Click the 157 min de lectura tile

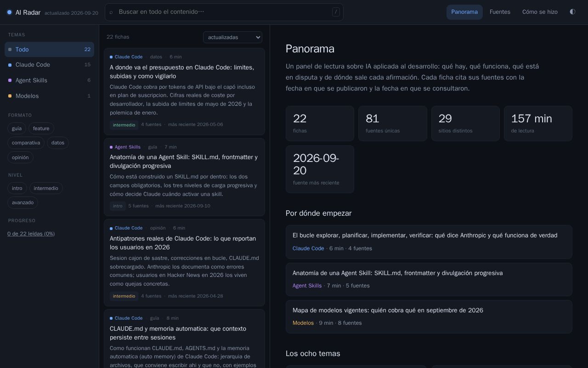[x=538, y=123]
